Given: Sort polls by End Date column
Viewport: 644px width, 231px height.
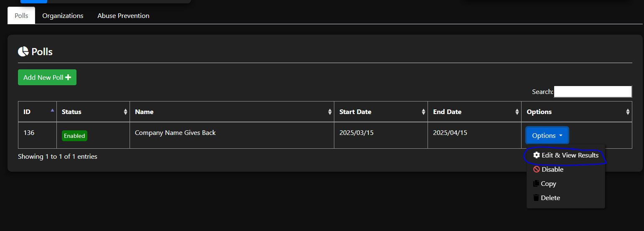Looking at the screenshot, I should [517, 112].
